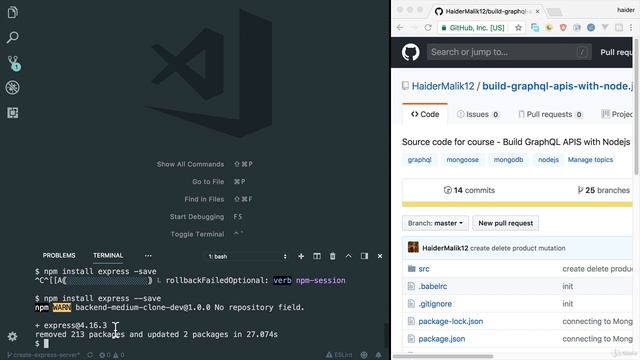
Task: Click the graphql topic tag
Action: click(419, 160)
